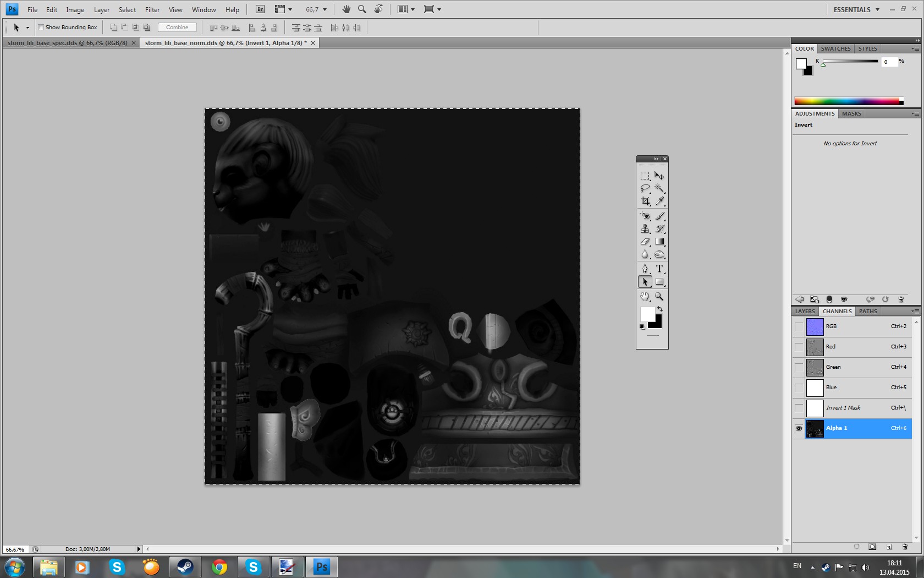Image resolution: width=924 pixels, height=578 pixels.
Task: Click the Rotate View tool in application bar
Action: point(378,9)
